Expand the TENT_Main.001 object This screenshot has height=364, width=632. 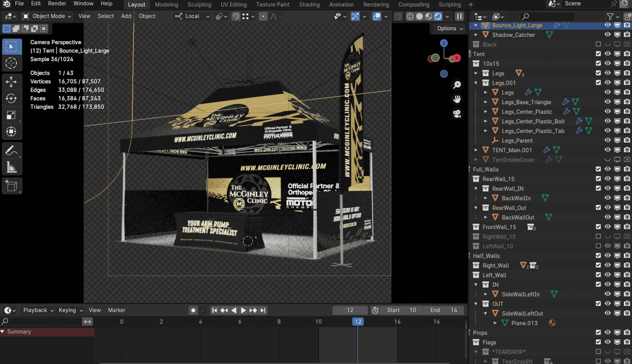pos(476,150)
